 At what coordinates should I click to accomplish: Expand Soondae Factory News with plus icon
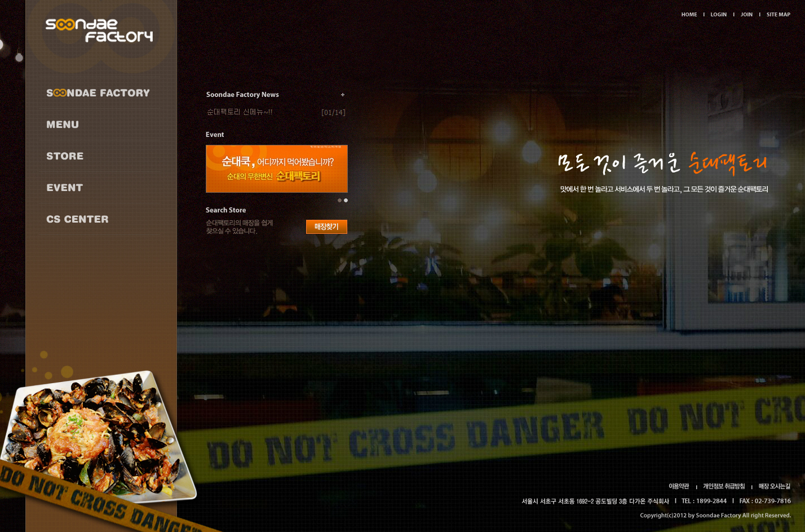342,95
